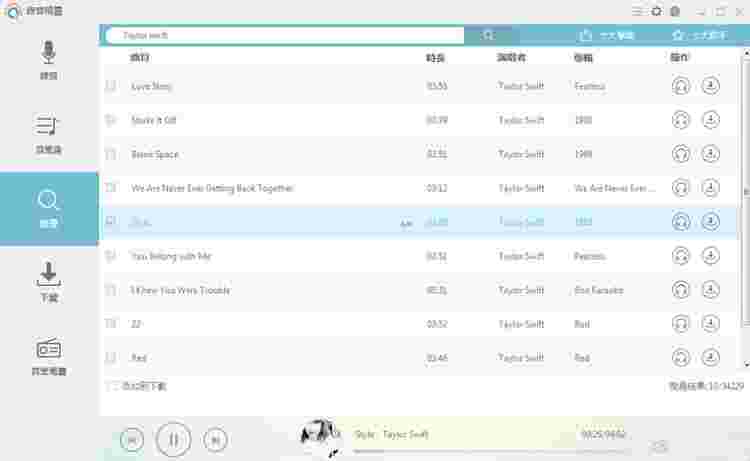Tick the checkbox for Shake It Off

[110, 120]
